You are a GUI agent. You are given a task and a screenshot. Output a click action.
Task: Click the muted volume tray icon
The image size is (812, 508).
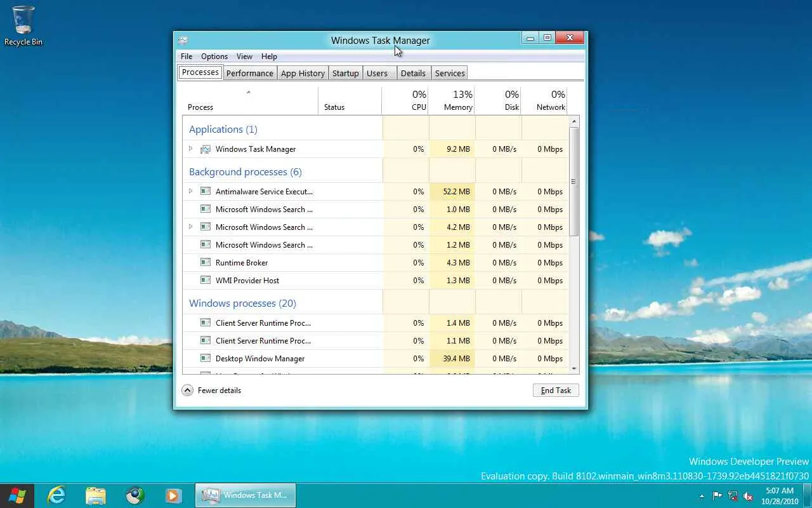[749, 496]
